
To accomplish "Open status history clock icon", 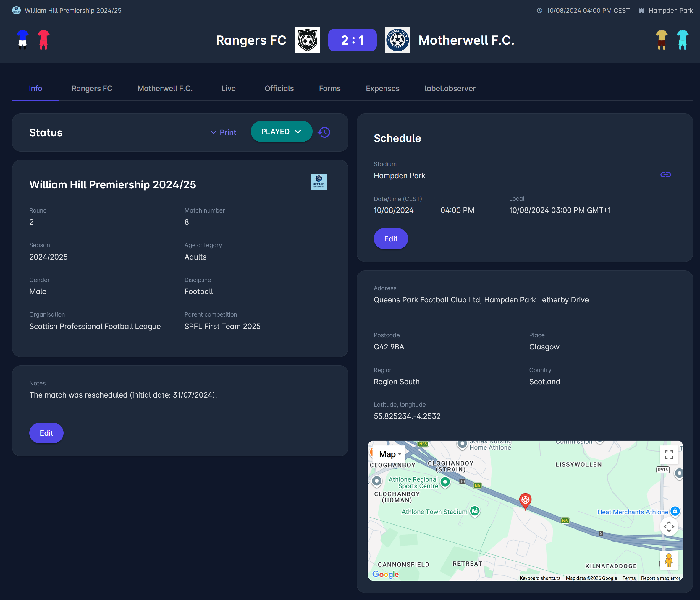I will pos(324,132).
